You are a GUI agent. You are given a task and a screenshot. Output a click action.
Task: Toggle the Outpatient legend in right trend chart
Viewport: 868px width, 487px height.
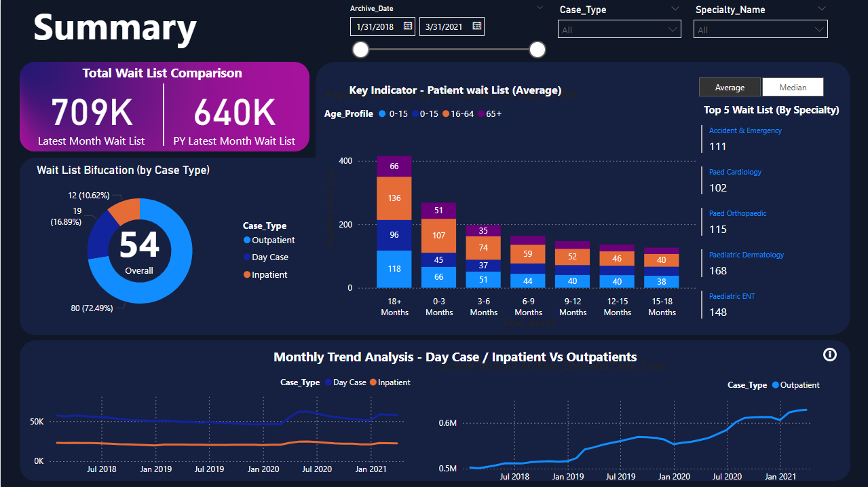[x=799, y=385]
